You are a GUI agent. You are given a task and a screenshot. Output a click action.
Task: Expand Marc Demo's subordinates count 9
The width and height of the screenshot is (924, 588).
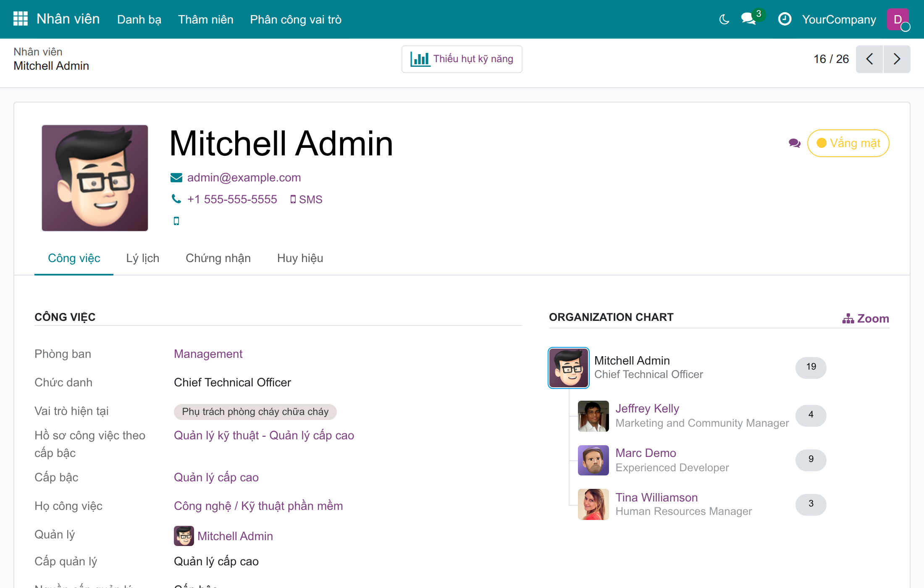tap(811, 459)
